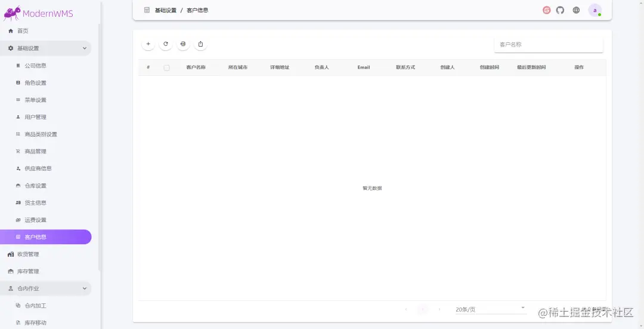Refresh the customer table
Screen dimensions: 644x329
pyautogui.click(x=166, y=44)
